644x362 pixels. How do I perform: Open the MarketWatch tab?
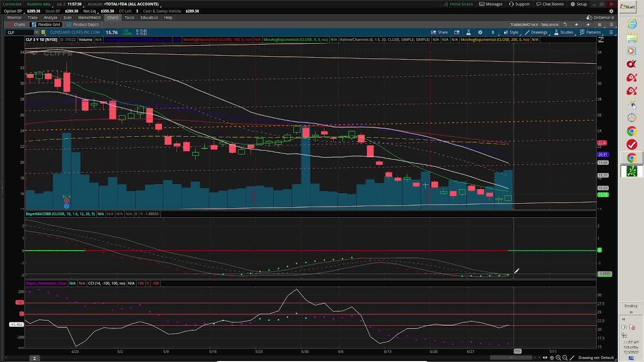(89, 18)
